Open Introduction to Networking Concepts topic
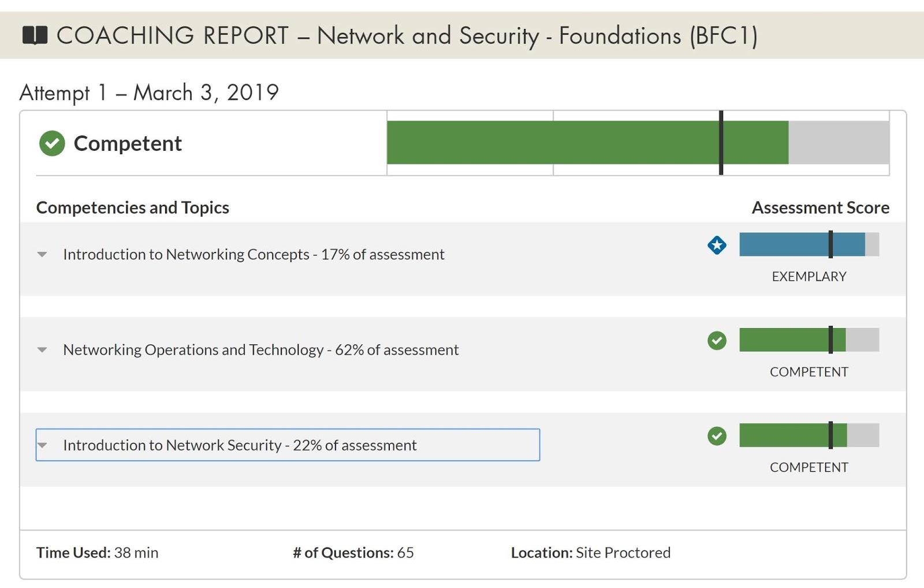 (x=254, y=255)
